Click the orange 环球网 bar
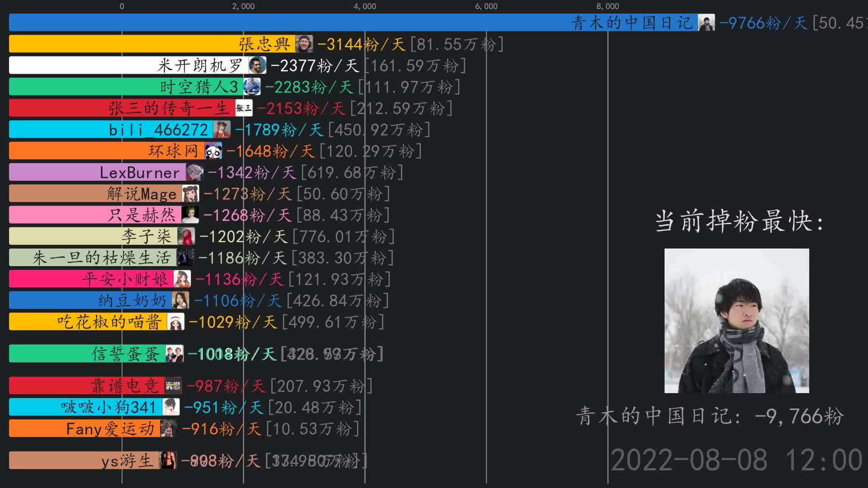The height and width of the screenshot is (488, 868). (107, 150)
